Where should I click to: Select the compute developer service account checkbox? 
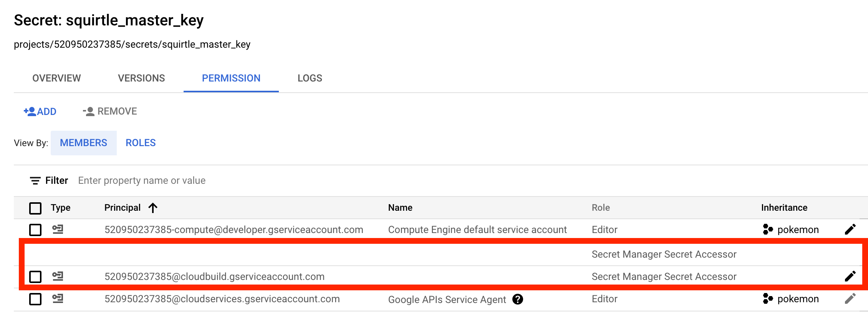pyautogui.click(x=35, y=230)
